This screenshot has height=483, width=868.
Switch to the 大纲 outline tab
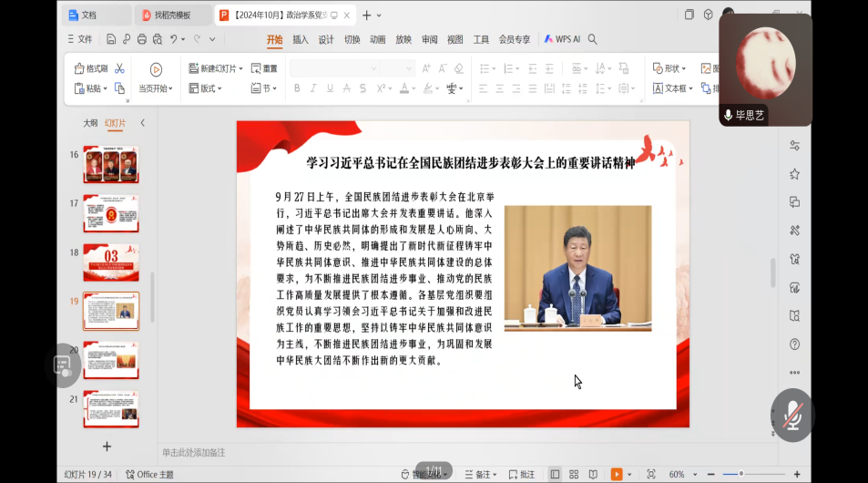pyautogui.click(x=90, y=123)
